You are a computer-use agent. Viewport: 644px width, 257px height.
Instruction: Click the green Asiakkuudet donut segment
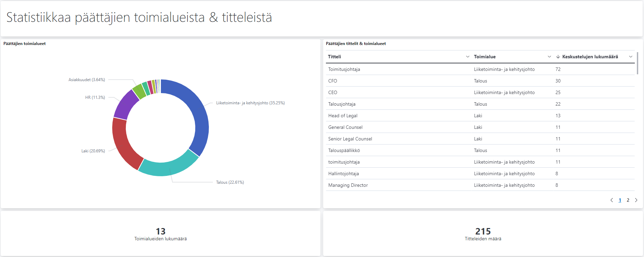139,91
